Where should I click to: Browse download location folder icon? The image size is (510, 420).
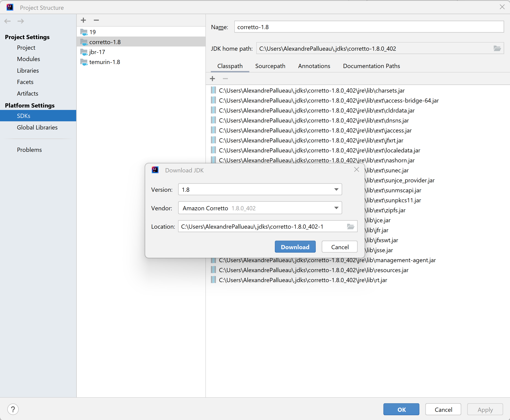(x=350, y=226)
